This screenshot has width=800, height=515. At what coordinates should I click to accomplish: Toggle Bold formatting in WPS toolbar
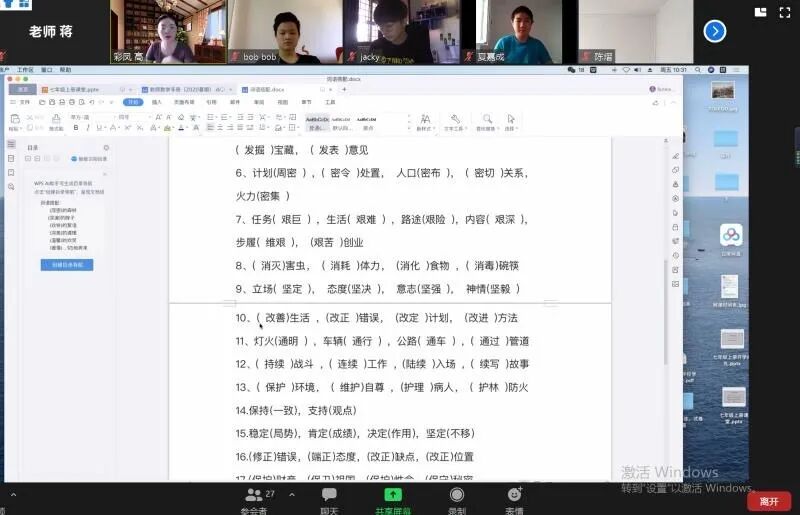[x=76, y=128]
